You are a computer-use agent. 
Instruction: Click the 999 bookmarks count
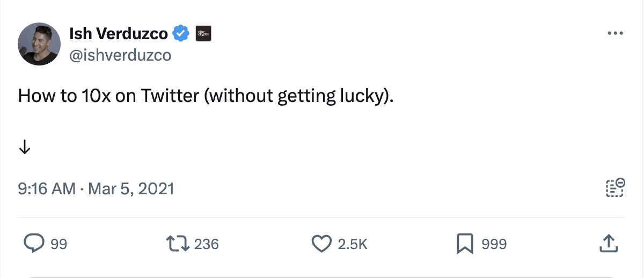494,245
